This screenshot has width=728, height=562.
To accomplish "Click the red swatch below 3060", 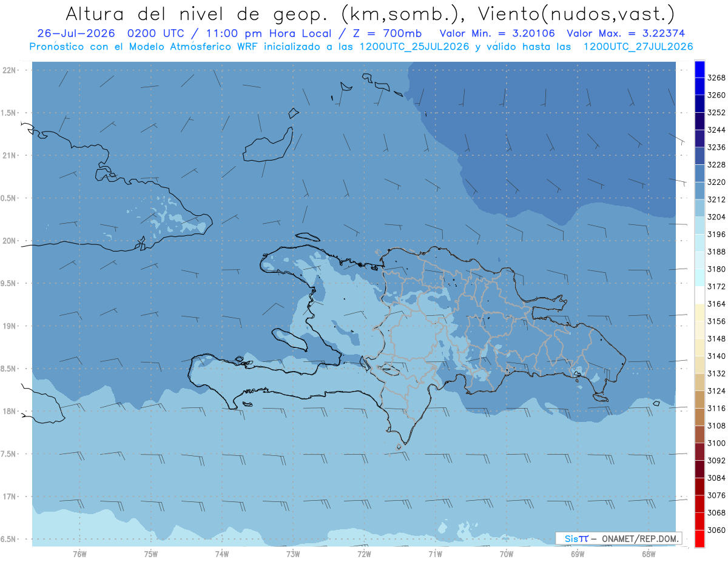I will point(699,539).
